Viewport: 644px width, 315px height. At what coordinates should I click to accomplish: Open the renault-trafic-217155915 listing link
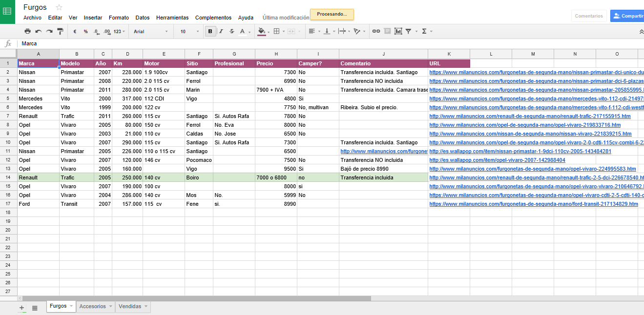click(530, 116)
